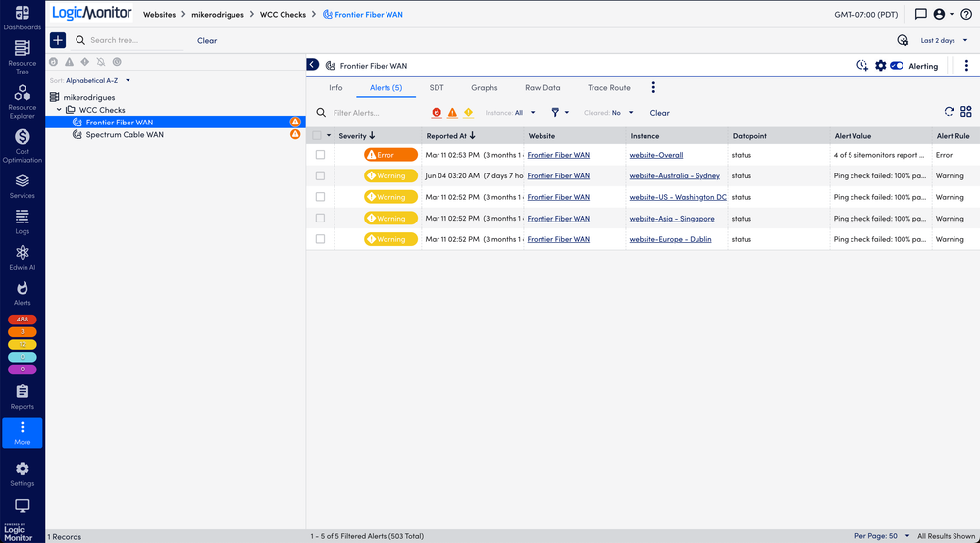Image resolution: width=980 pixels, height=543 pixels.
Task: Open the Instance All dropdown
Action: point(510,113)
